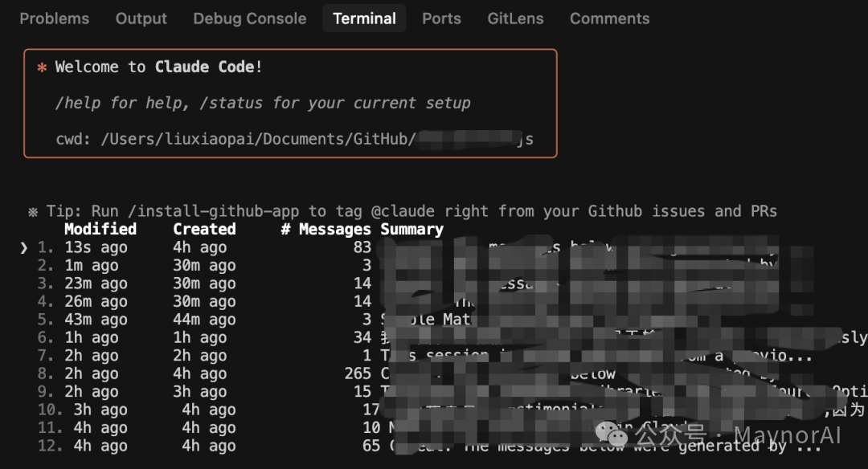
Task: Select session 3 modified 23m ago
Action: pyautogui.click(x=426, y=283)
